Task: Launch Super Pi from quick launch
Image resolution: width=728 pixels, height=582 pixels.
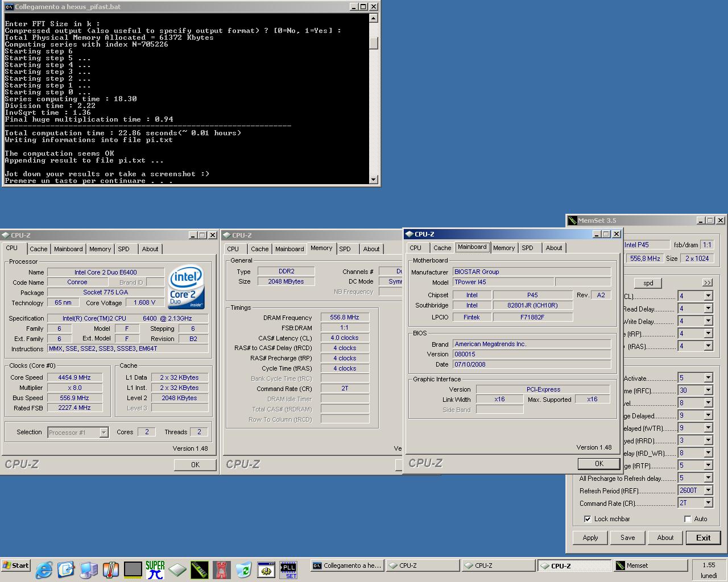Action: click(155, 569)
